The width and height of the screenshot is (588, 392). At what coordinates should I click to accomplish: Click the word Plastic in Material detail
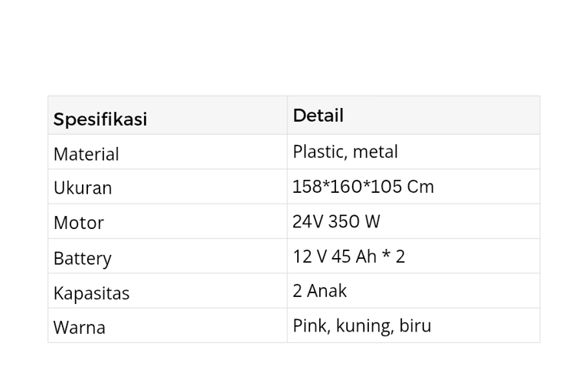click(318, 152)
